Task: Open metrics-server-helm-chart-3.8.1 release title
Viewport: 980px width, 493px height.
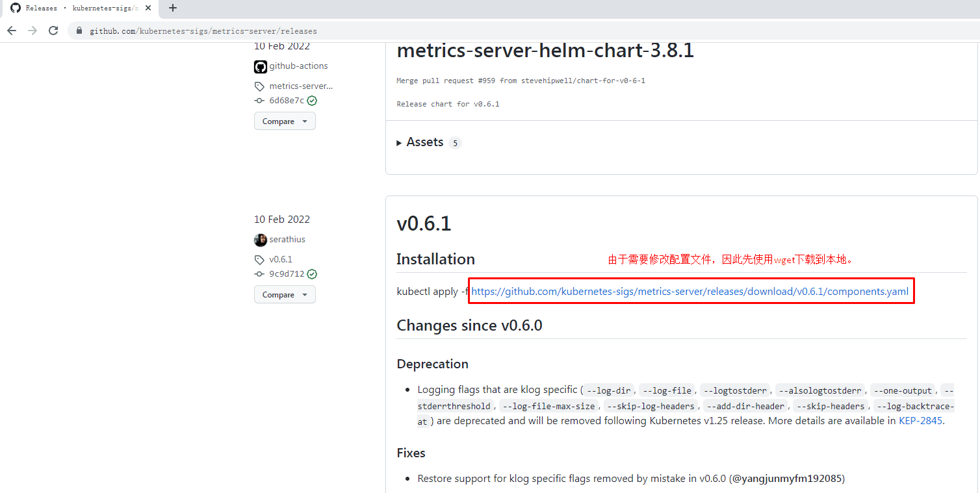Action: [x=545, y=51]
